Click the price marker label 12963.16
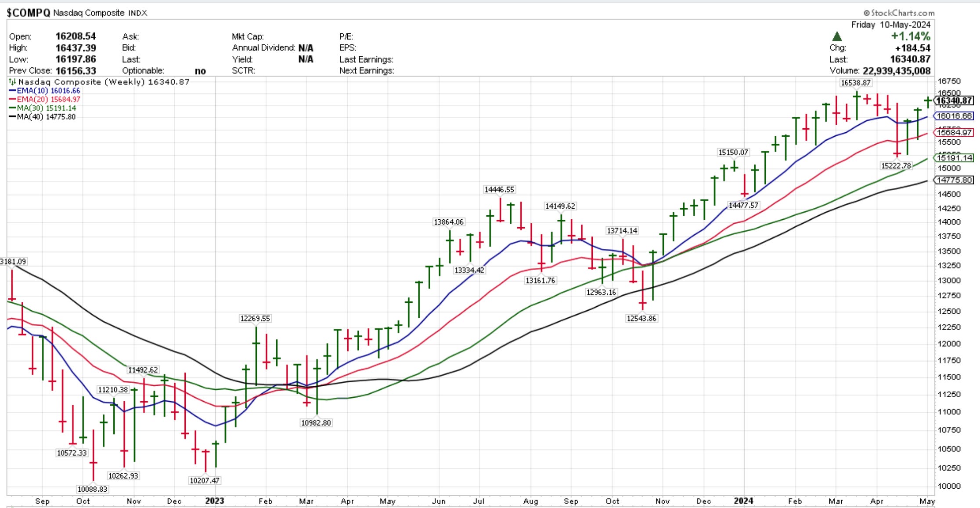This screenshot has height=508, width=980. click(x=602, y=292)
